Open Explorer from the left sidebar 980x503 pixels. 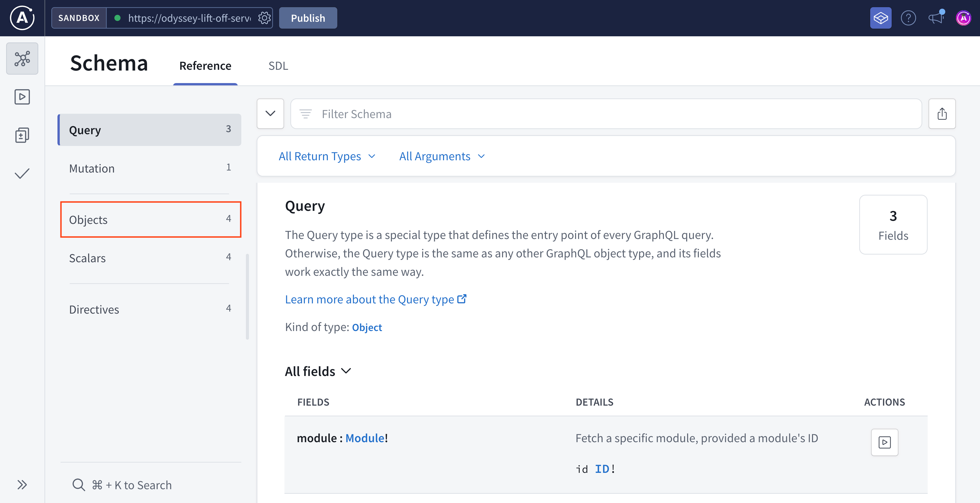(x=22, y=97)
